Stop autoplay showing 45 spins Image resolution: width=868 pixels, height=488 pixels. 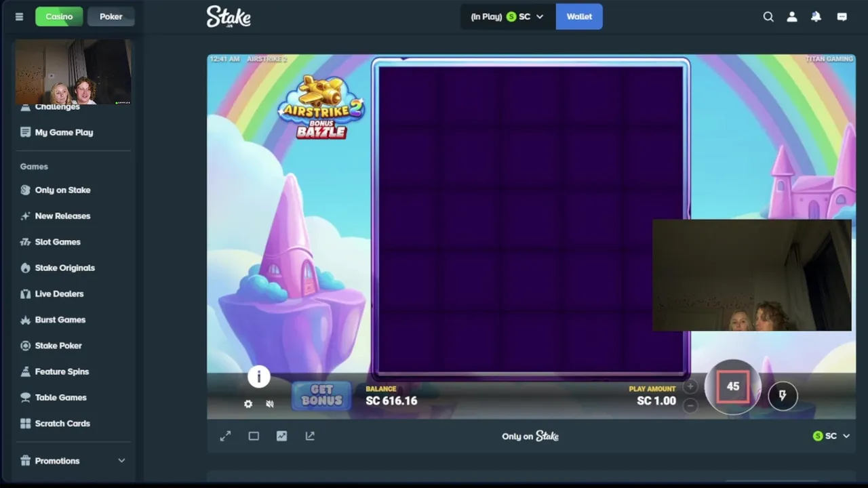(x=733, y=386)
